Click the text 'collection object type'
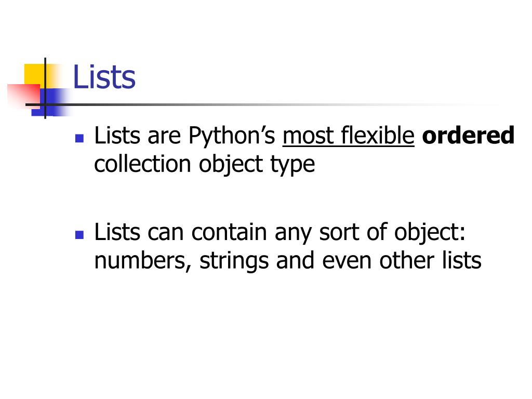This screenshot has height=399, width=532. click(205, 165)
